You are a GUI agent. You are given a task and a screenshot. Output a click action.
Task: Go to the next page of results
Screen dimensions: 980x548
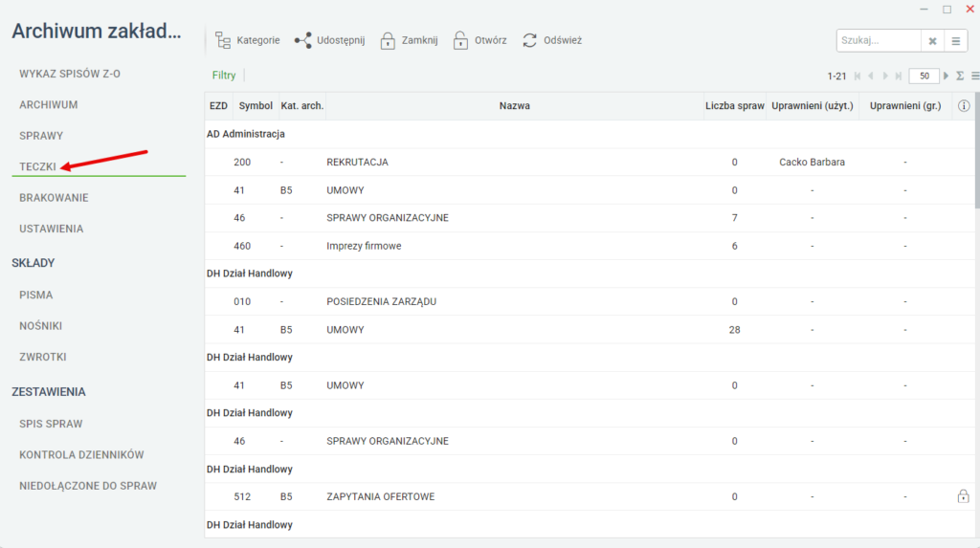pyautogui.click(x=885, y=77)
